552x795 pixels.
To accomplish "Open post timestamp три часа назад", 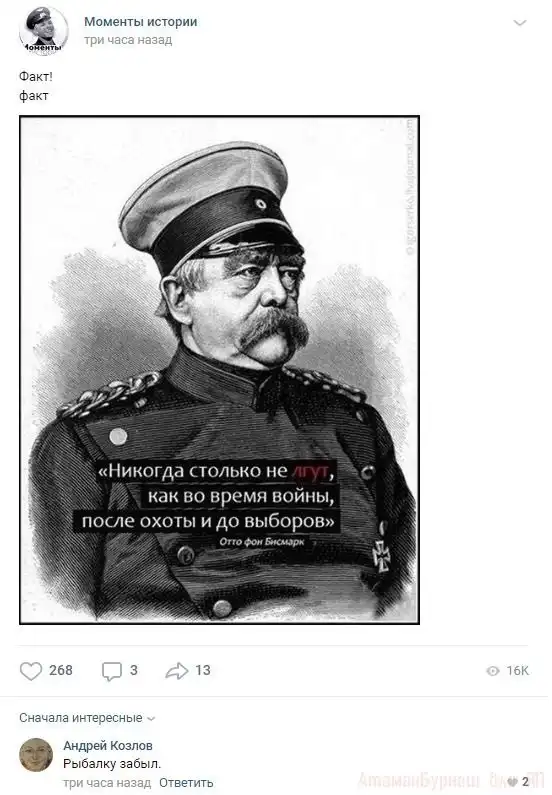I will 128,40.
